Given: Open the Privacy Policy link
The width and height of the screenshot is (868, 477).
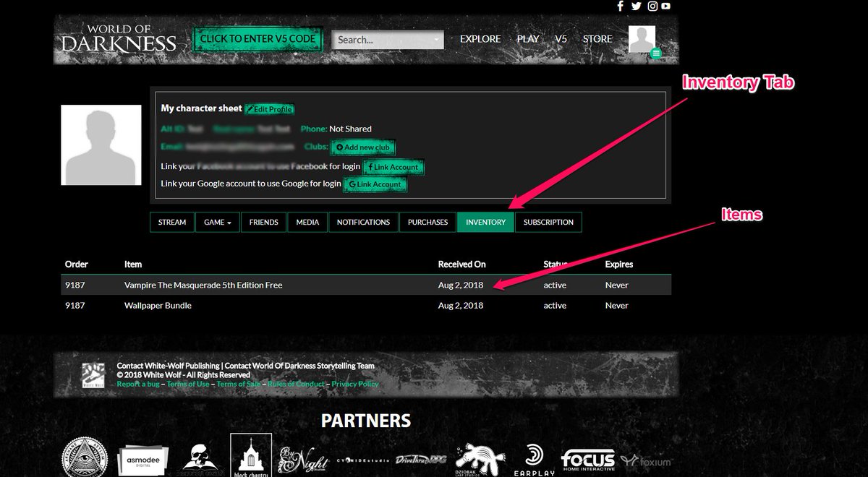Looking at the screenshot, I should tap(355, 384).
